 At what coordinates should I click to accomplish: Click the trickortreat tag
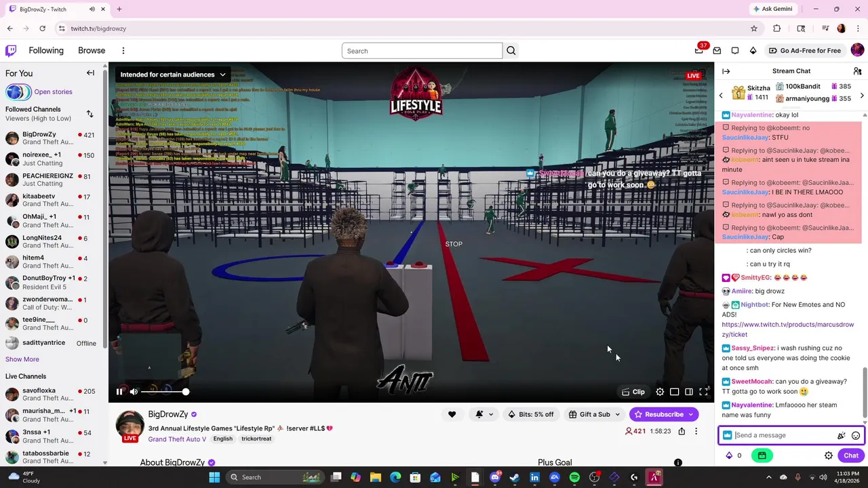[256, 439]
